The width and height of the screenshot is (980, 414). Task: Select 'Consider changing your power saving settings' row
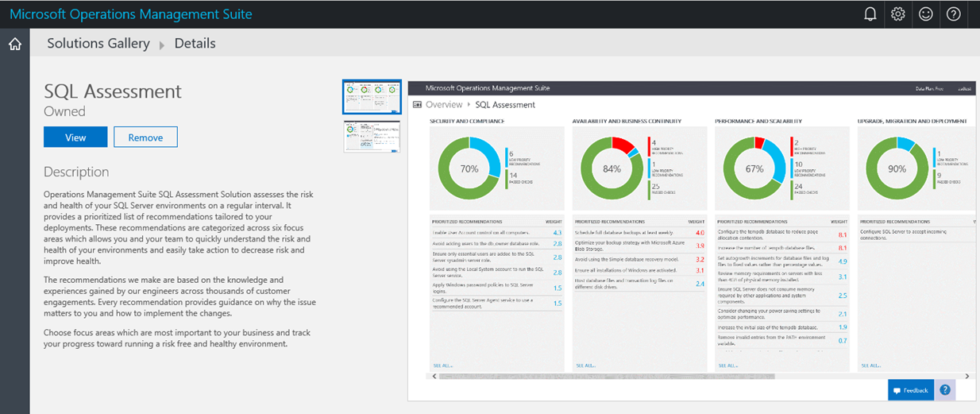pos(782,314)
